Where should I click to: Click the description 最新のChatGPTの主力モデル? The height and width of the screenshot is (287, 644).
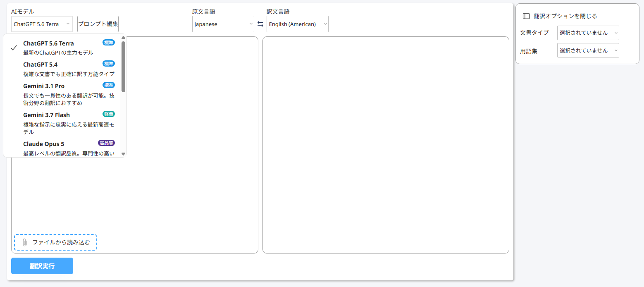(x=58, y=53)
